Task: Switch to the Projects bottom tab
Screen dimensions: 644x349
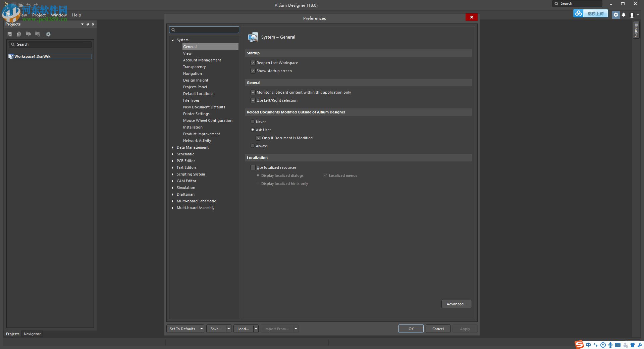Action: coord(13,334)
